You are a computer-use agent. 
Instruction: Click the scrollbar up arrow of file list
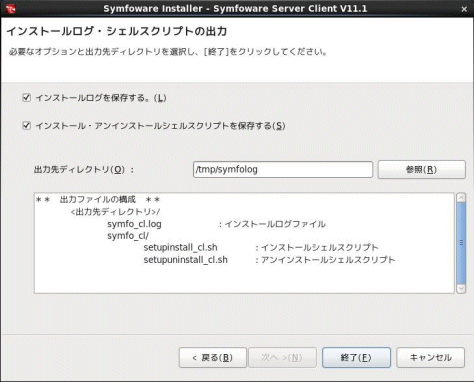[x=461, y=197]
